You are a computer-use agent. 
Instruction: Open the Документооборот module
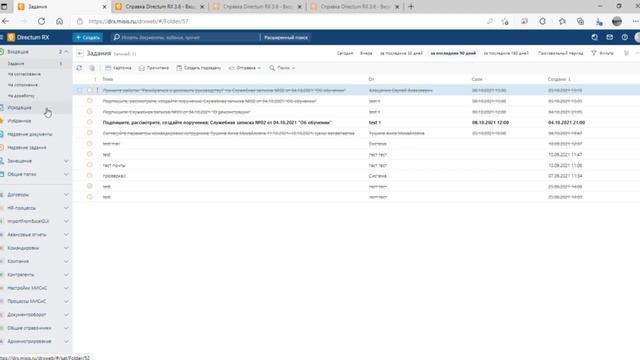pos(27,315)
